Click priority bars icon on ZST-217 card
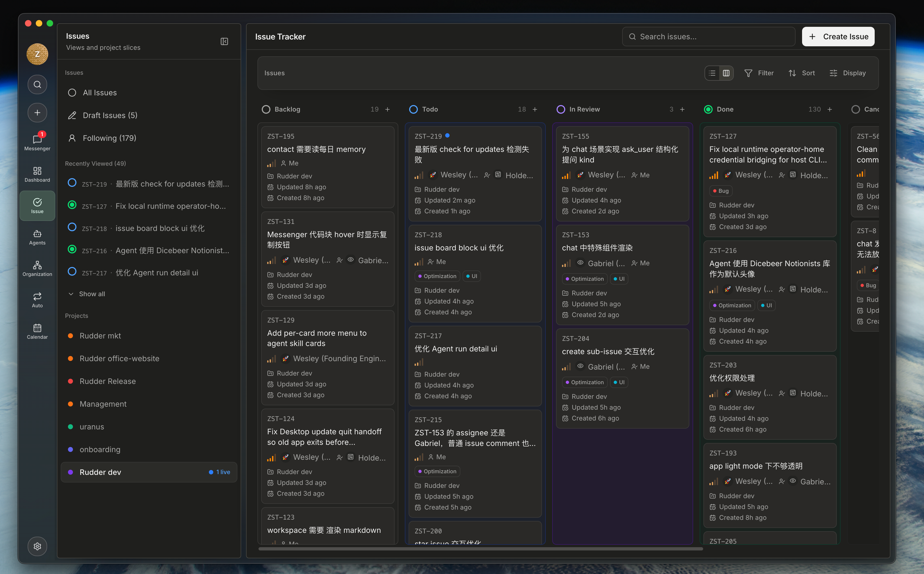This screenshot has height=574, width=924. click(x=419, y=362)
